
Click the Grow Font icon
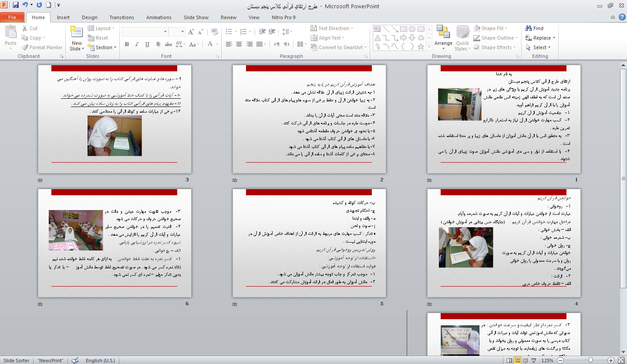(x=191, y=32)
